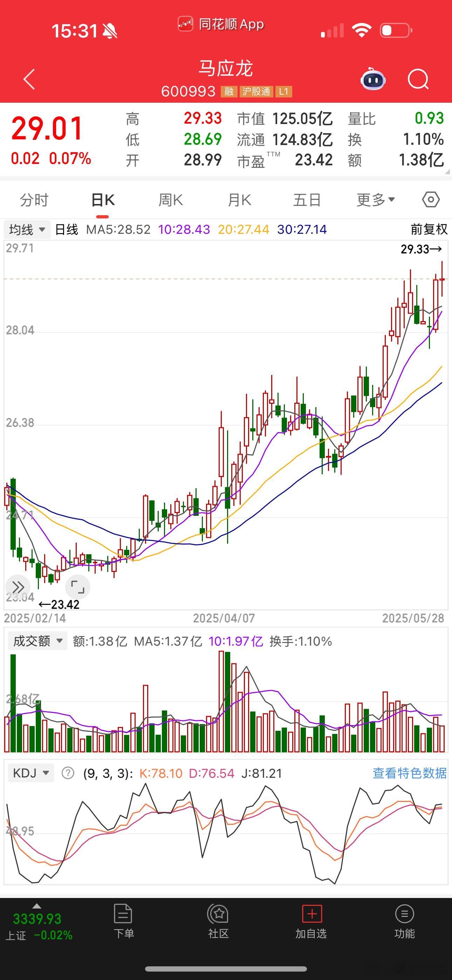Tap the stock name 马应龙
The height and width of the screenshot is (980, 452).
pos(226,69)
